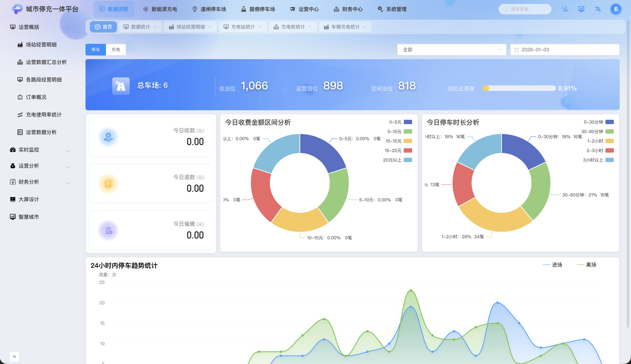Click the language translation icon
631x364 pixels.
598,9
